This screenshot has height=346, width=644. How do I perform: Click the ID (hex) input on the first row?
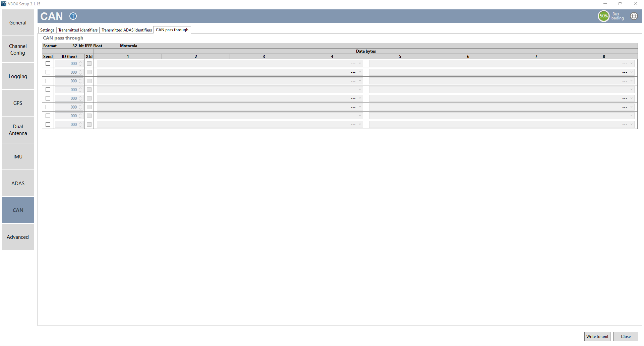coord(69,63)
